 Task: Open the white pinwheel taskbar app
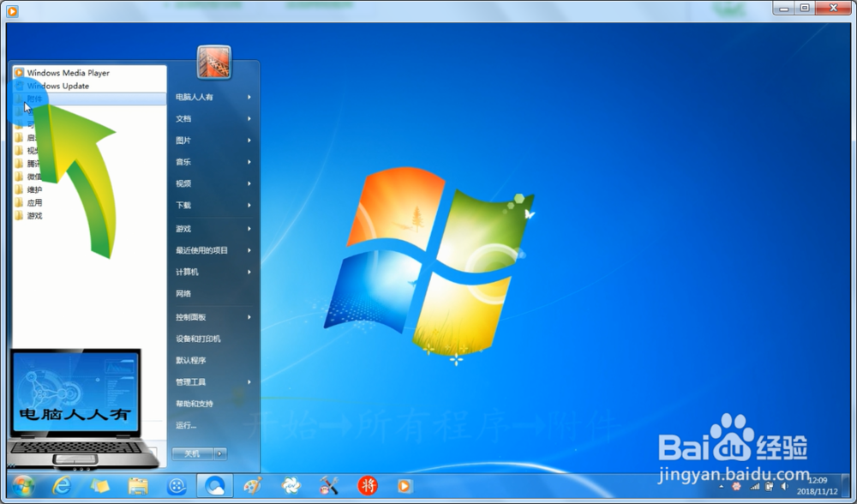291,486
